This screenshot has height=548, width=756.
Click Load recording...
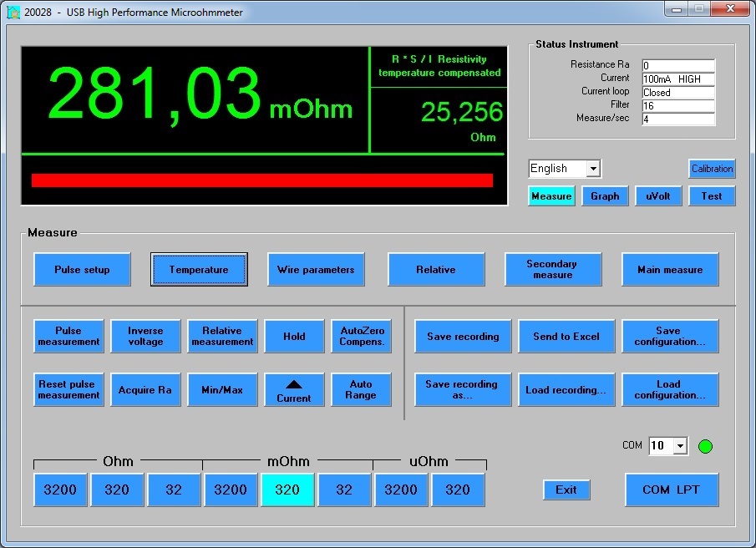coord(566,390)
